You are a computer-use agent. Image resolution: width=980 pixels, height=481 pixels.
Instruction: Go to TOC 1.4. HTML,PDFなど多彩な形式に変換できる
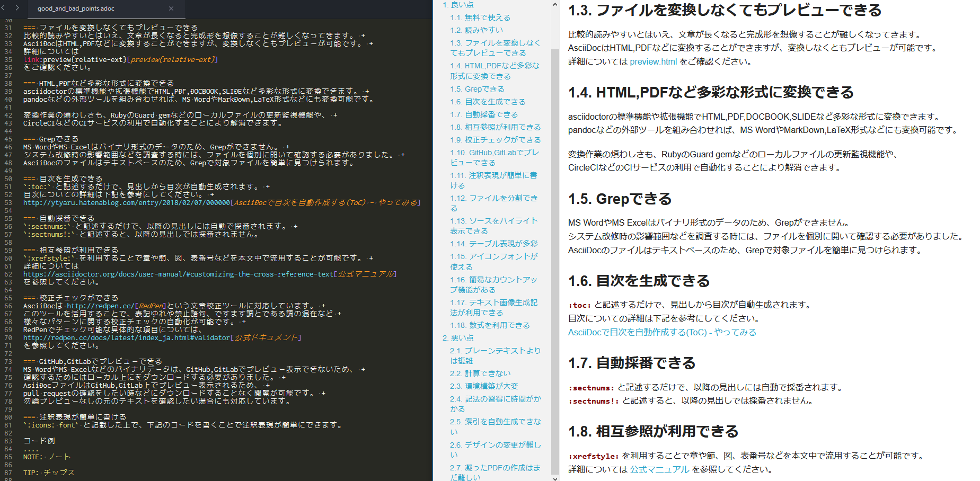click(495, 71)
